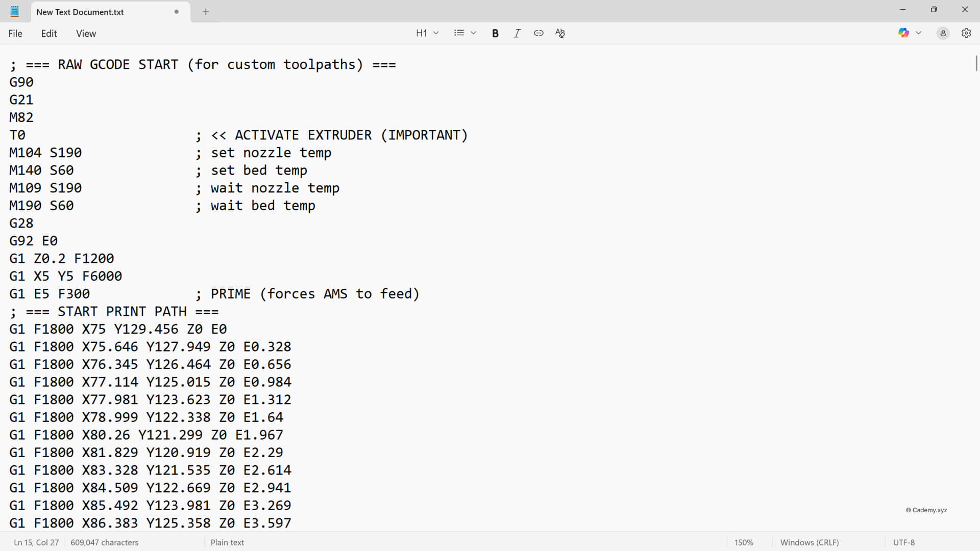Open the File menu
Image resolution: width=980 pixels, height=551 pixels.
(x=15, y=33)
